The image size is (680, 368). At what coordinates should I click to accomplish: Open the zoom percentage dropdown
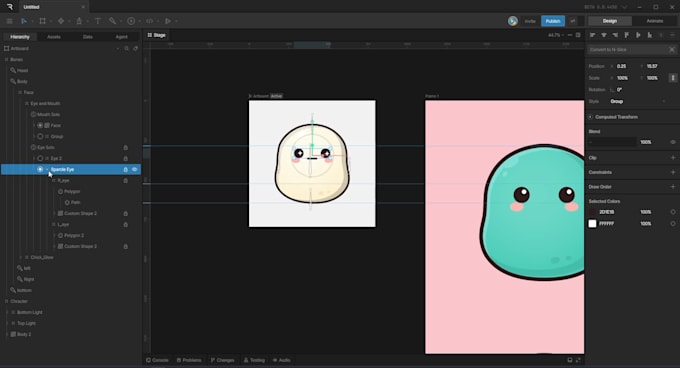(x=556, y=35)
